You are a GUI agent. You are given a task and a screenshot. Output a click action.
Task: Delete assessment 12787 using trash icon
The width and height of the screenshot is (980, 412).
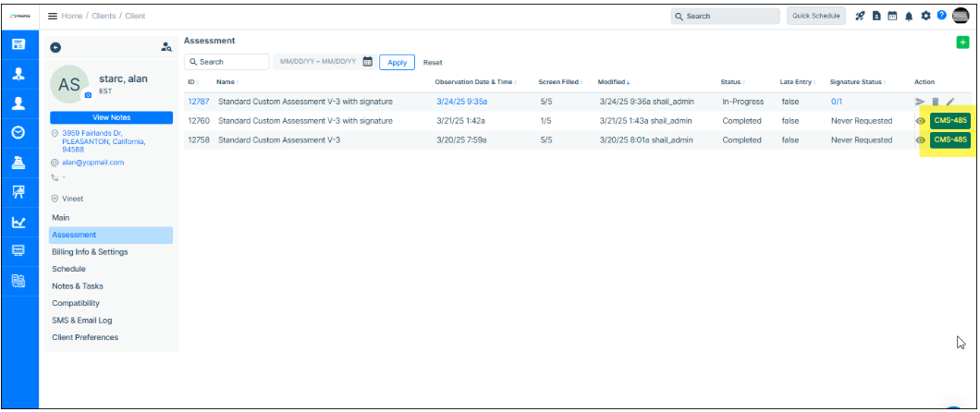[935, 102]
